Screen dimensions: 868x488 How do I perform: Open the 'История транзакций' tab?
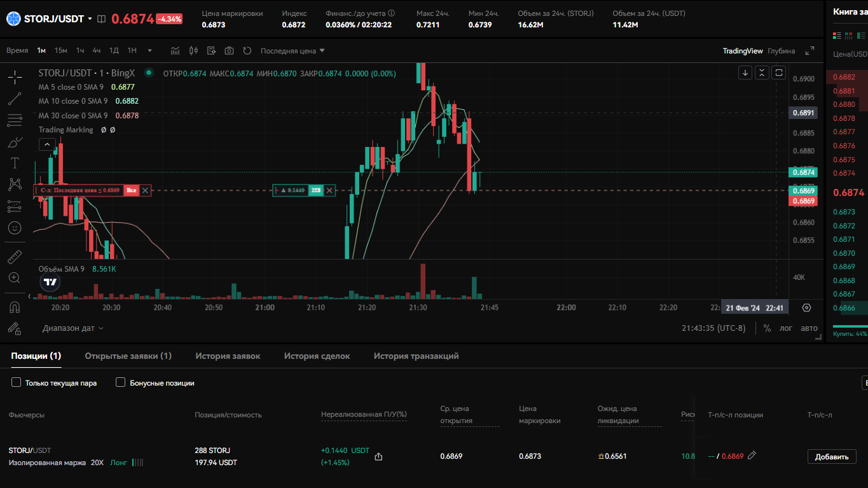416,356
